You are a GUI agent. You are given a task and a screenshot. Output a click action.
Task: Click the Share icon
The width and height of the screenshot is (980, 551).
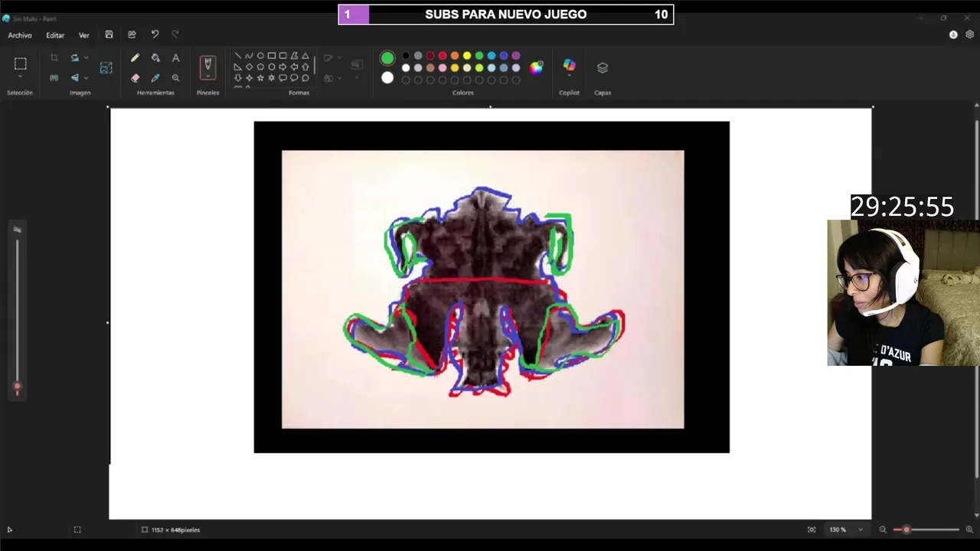[x=132, y=34]
